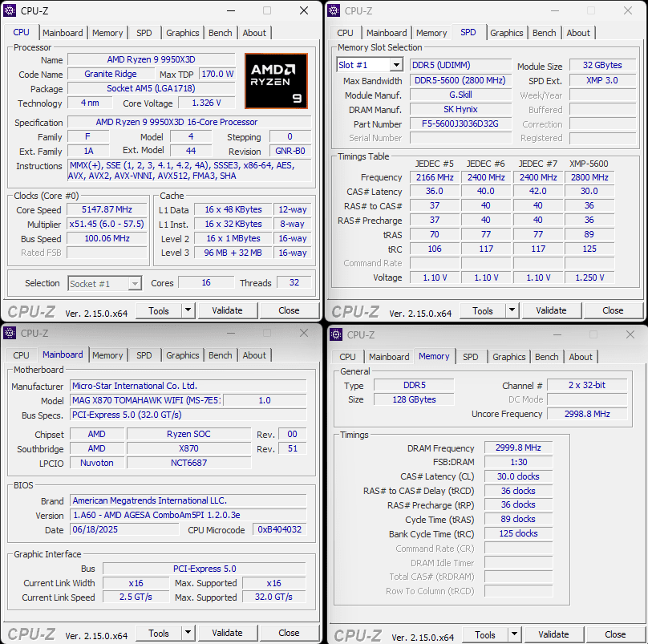Image resolution: width=648 pixels, height=644 pixels.
Task: Click the Tools button in the bottom-right Memory window
Action: 485,634
